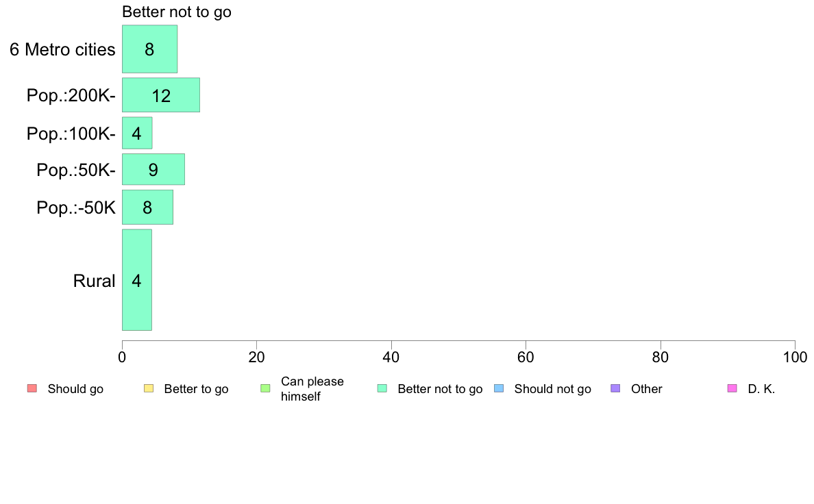The width and height of the screenshot is (814, 504).
Task: Select the Pop.:-50K bar showing 8
Action: 147,207
